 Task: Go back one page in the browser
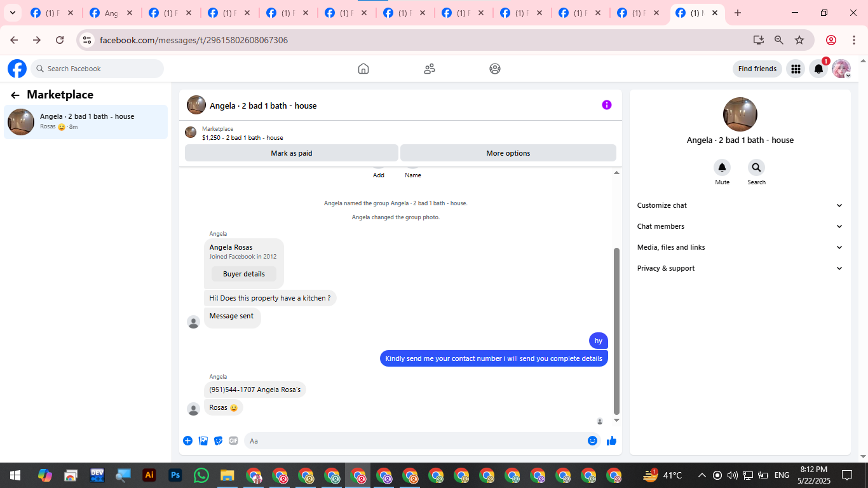click(14, 40)
